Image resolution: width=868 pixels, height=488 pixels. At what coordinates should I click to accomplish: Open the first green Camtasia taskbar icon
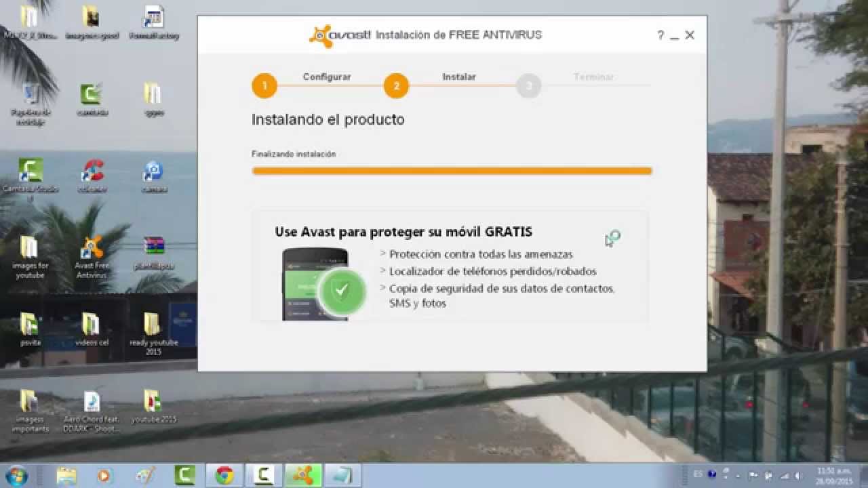184,476
